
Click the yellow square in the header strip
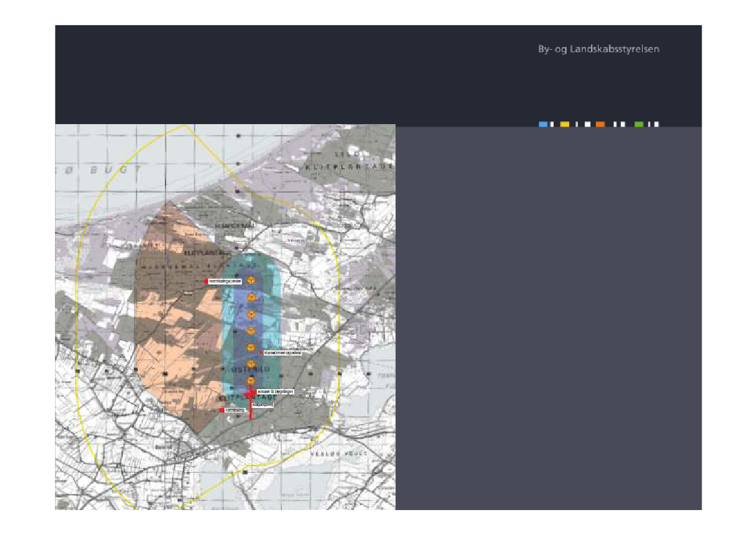click(x=565, y=124)
